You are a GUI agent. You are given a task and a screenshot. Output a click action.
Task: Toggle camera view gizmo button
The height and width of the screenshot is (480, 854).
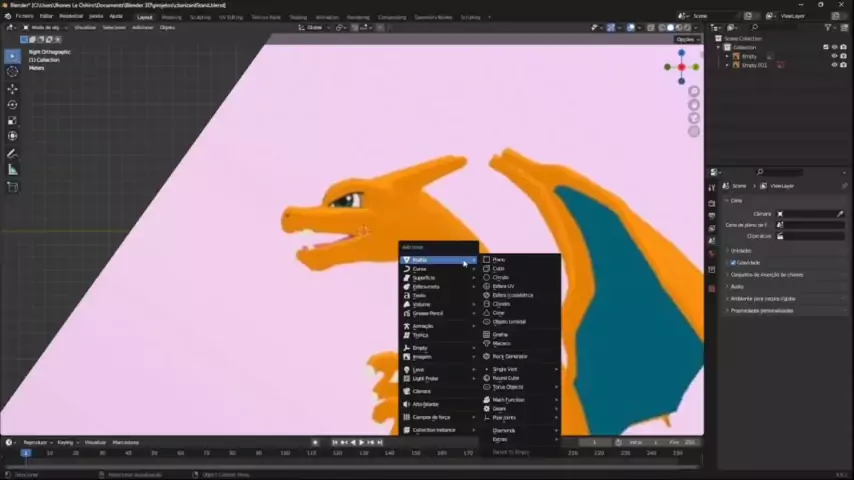694,118
